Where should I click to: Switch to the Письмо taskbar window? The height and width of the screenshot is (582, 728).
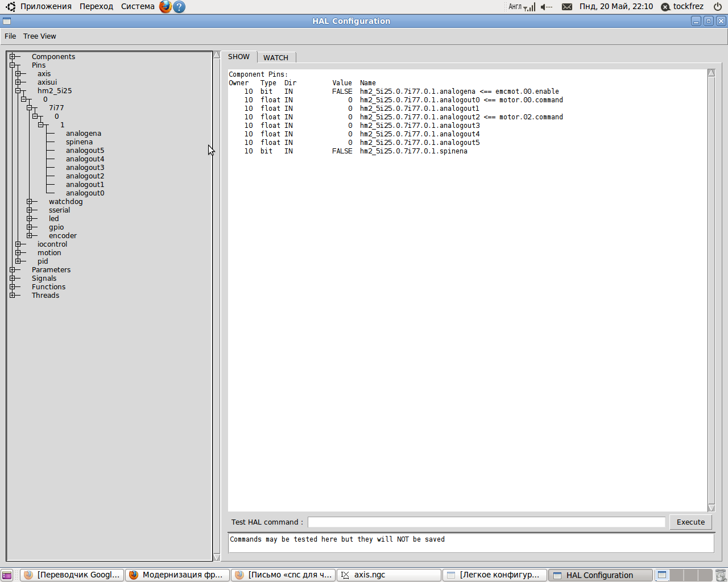(x=283, y=575)
